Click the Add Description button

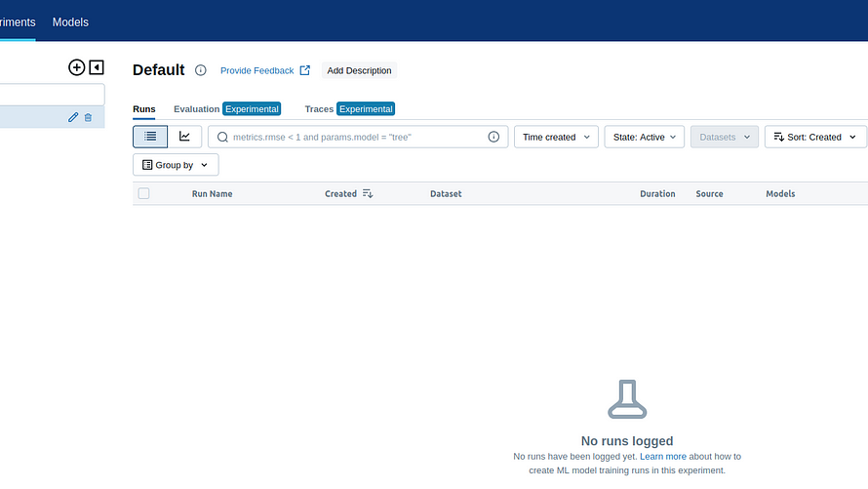359,70
